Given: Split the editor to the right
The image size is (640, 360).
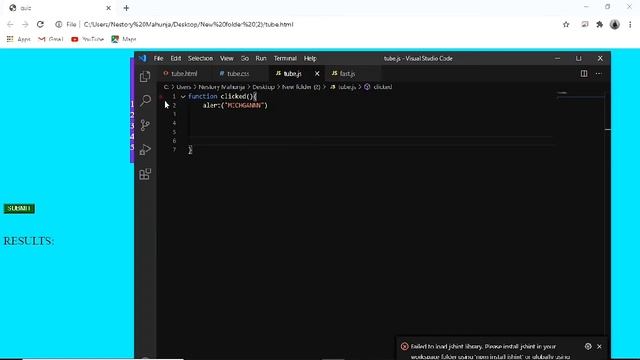Looking at the screenshot, I should [x=584, y=73].
